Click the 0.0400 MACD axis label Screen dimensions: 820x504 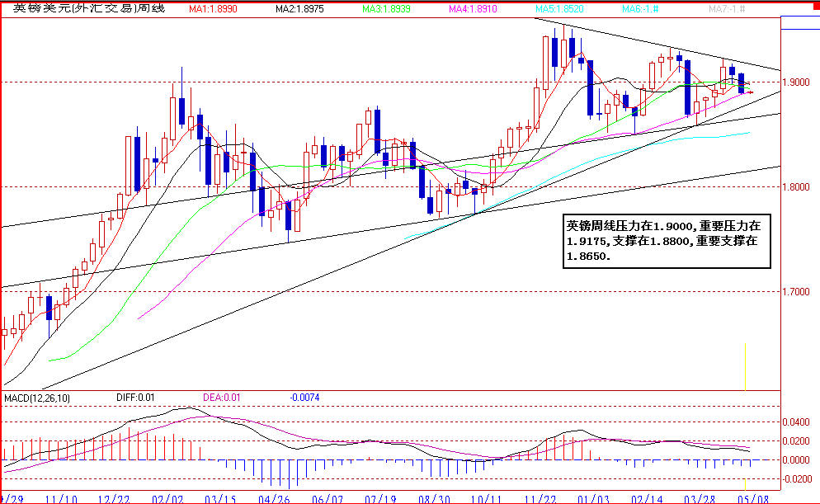[x=796, y=422]
